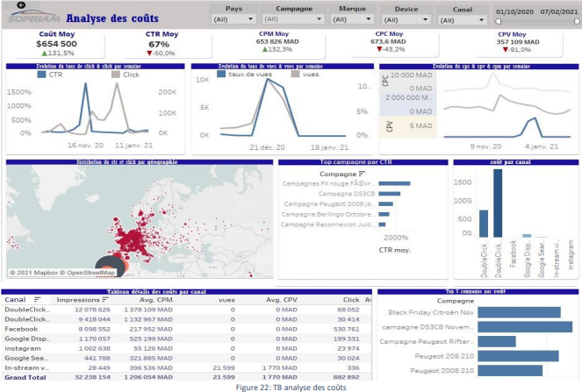Click the sort icon next to Compagne header
The image size is (582, 392).
pyautogui.click(x=362, y=174)
